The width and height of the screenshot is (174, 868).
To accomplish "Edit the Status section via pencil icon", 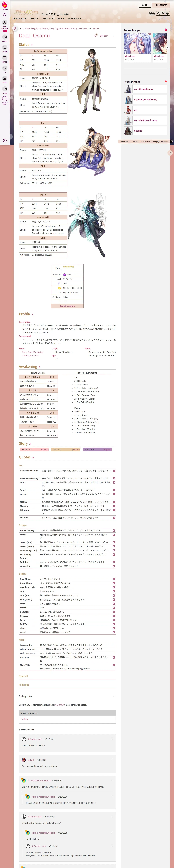I will pos(32,45).
